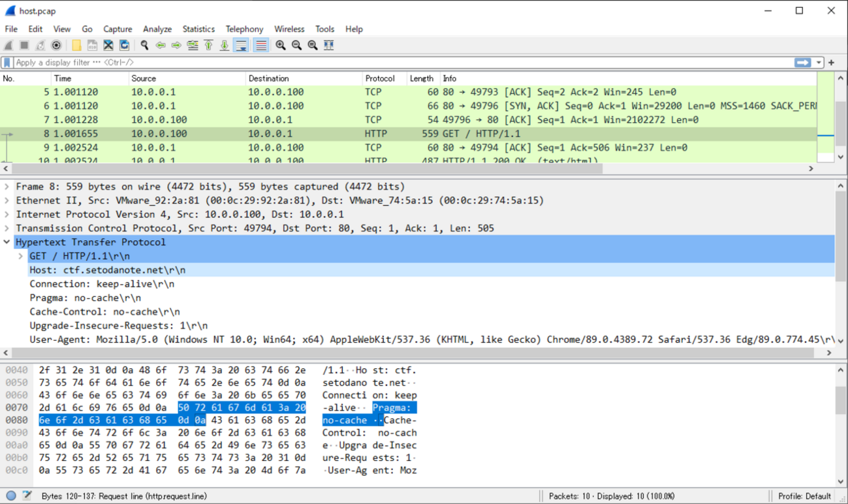This screenshot has height=504, width=848.
Task: Reload the capture file icon
Action: 124,45
